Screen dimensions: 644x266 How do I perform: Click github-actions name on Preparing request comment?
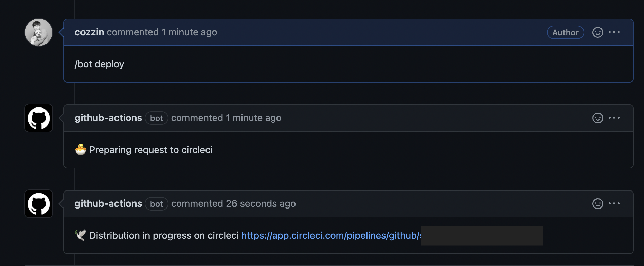(108, 118)
